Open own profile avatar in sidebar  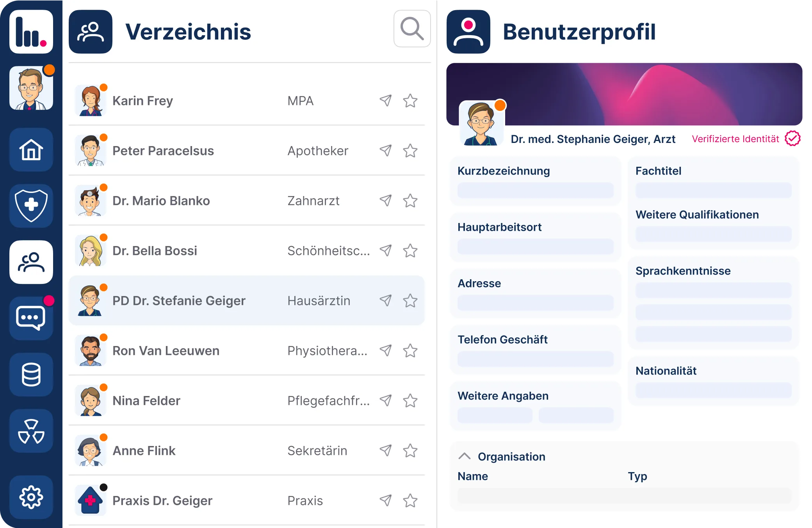pyautogui.click(x=31, y=88)
